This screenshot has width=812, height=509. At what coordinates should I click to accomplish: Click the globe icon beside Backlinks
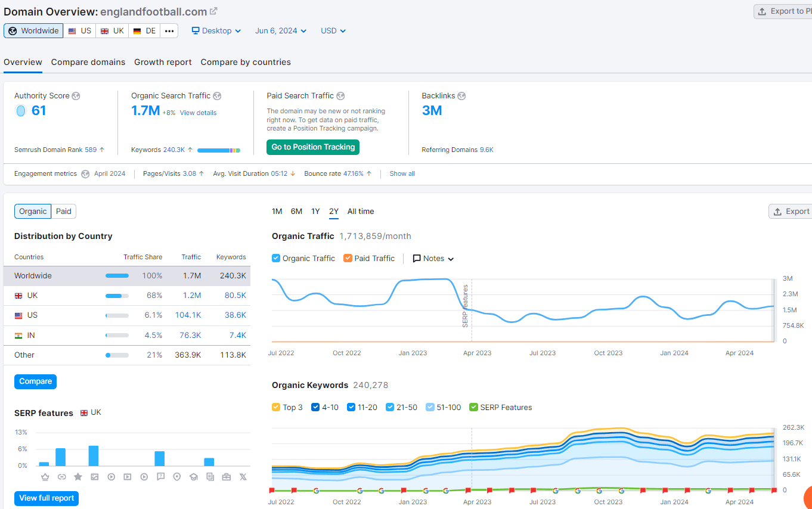[461, 96]
